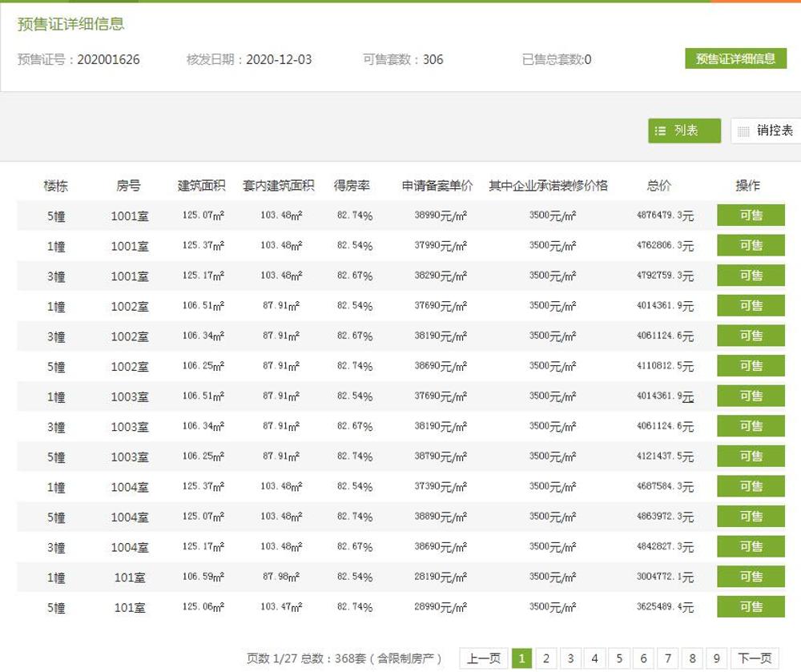Click total price 4687584.3元
The height and width of the screenshot is (672, 801).
tap(665, 487)
